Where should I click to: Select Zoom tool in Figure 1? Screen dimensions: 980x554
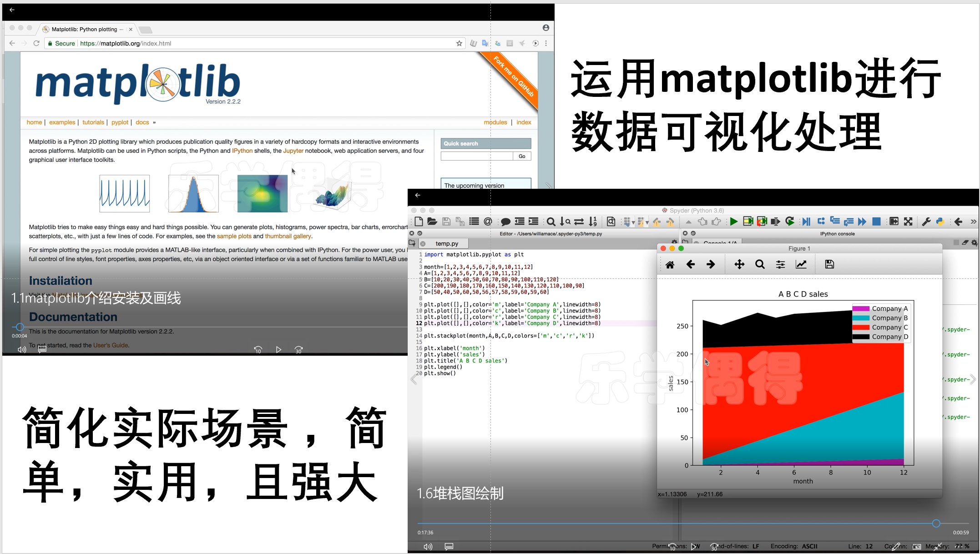(x=760, y=264)
